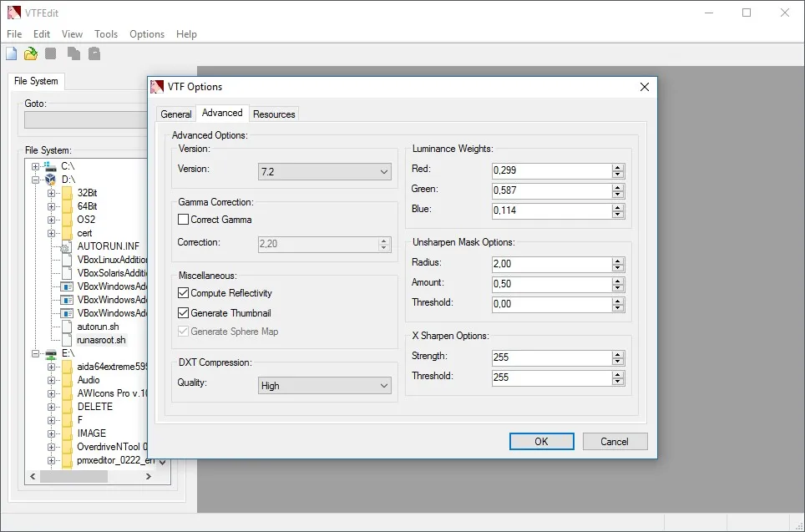Click into the Red luminance weight field

tap(552, 170)
